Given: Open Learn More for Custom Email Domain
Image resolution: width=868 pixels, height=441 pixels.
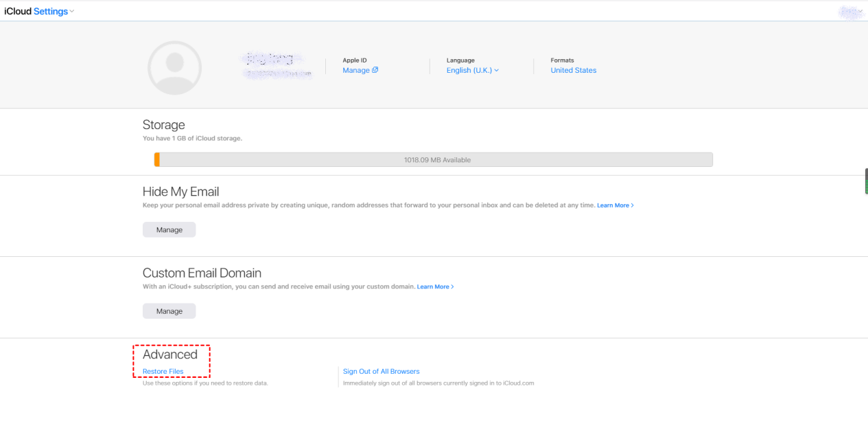Looking at the screenshot, I should (435, 286).
